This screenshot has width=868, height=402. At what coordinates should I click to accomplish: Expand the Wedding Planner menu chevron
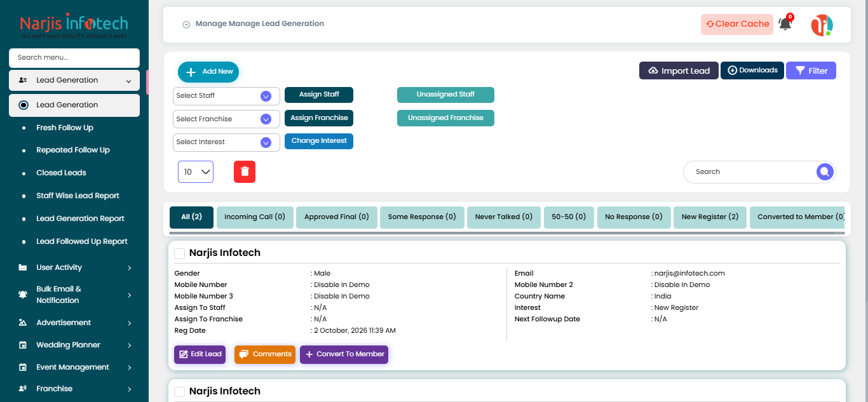(130, 345)
